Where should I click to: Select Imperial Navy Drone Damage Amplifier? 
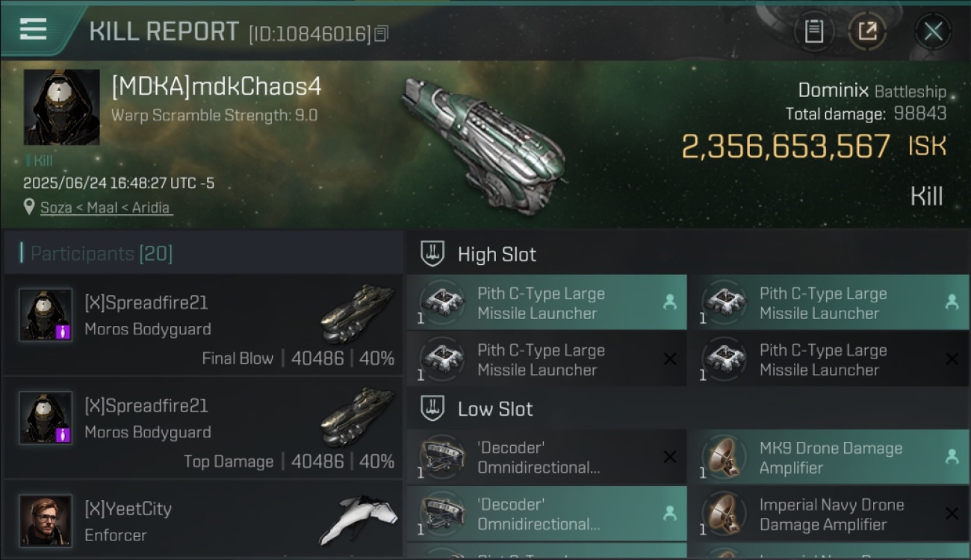click(x=828, y=514)
